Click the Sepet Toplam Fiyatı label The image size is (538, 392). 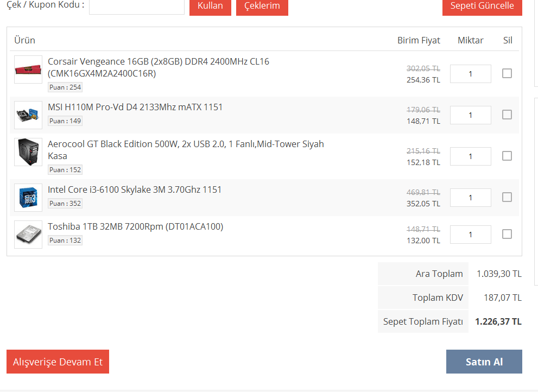tap(423, 321)
